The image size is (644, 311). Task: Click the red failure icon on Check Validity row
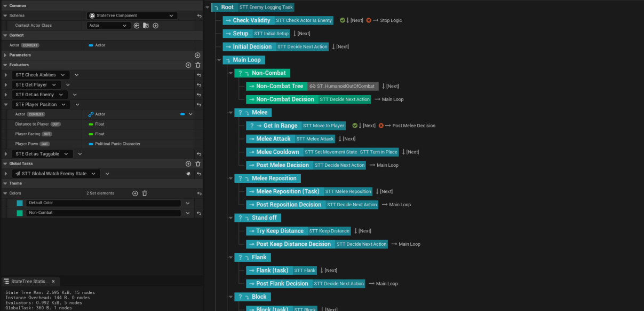point(369,20)
